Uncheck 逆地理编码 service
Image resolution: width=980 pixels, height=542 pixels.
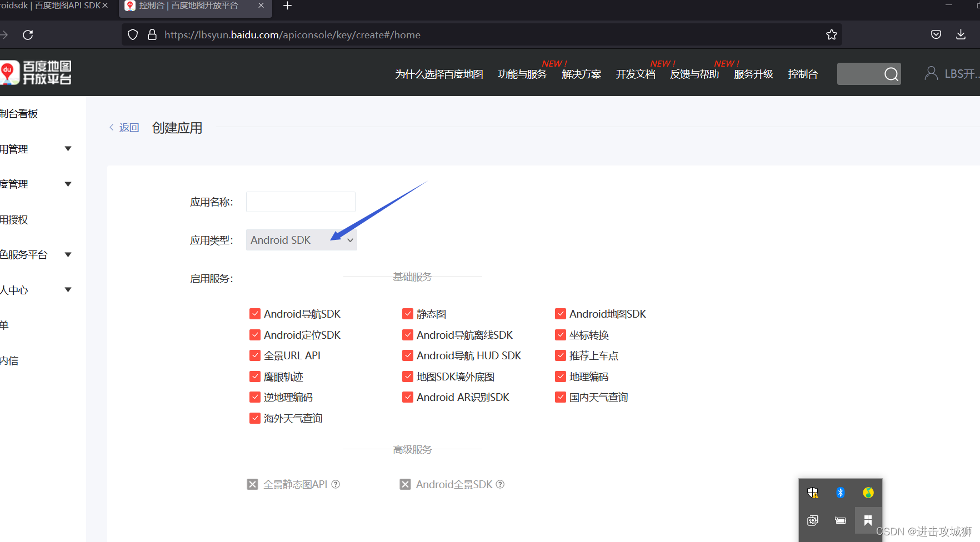pos(255,397)
